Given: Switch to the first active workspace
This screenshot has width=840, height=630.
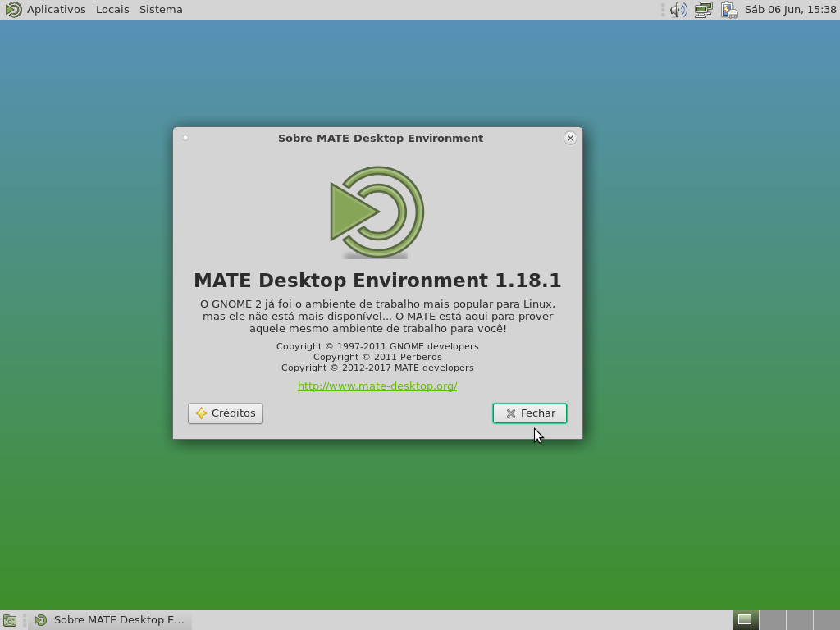Looking at the screenshot, I should tap(745, 620).
